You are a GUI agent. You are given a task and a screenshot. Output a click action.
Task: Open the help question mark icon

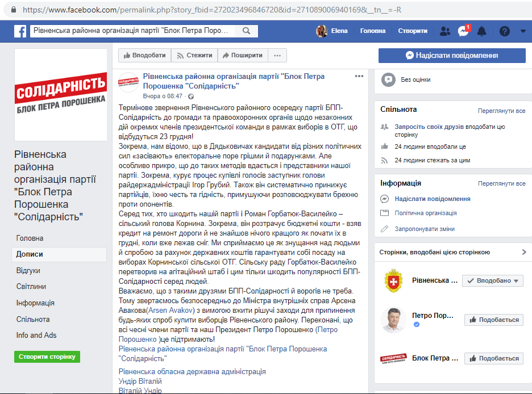pyautogui.click(x=505, y=31)
